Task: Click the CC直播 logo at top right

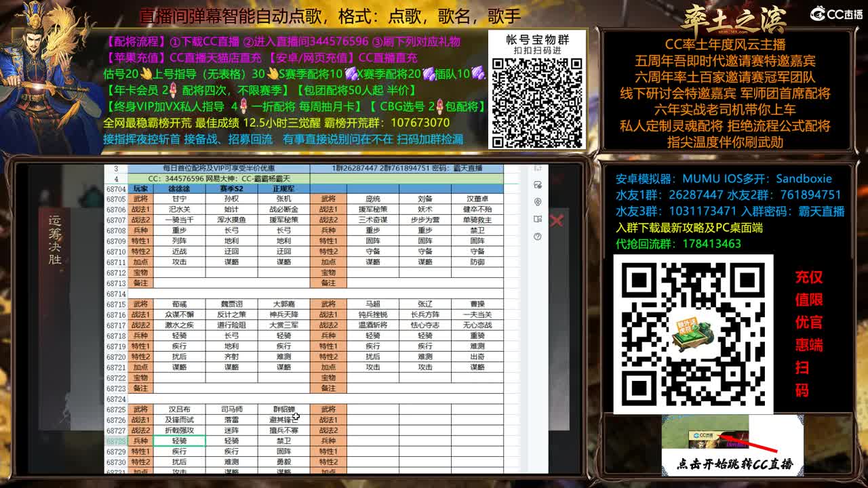Action: [x=837, y=14]
